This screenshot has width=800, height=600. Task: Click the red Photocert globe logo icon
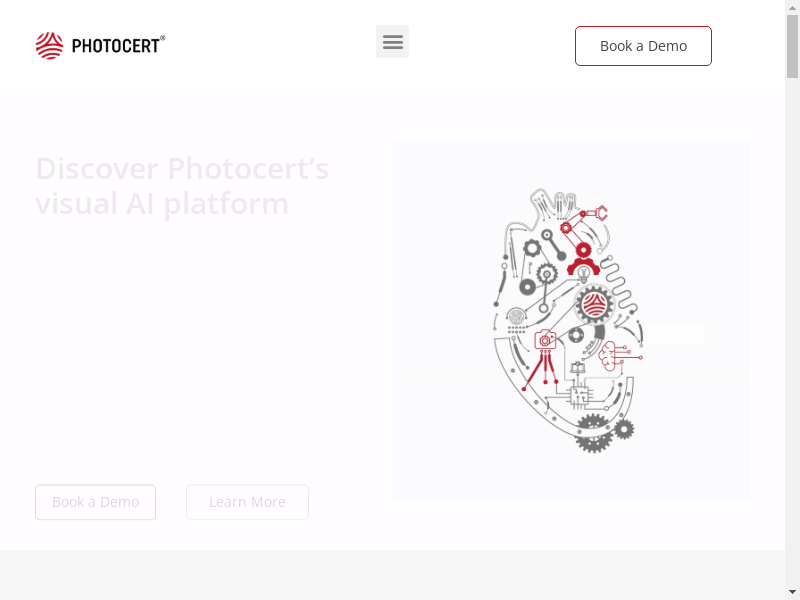tap(49, 45)
